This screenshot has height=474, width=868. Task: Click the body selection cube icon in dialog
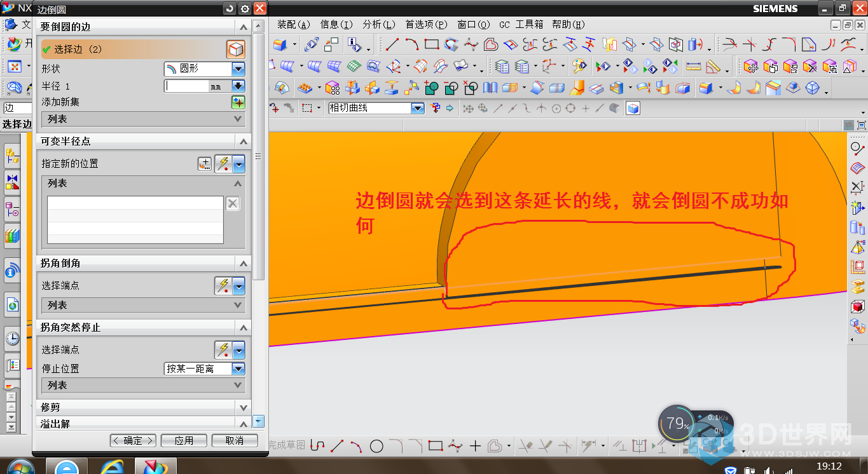click(235, 49)
